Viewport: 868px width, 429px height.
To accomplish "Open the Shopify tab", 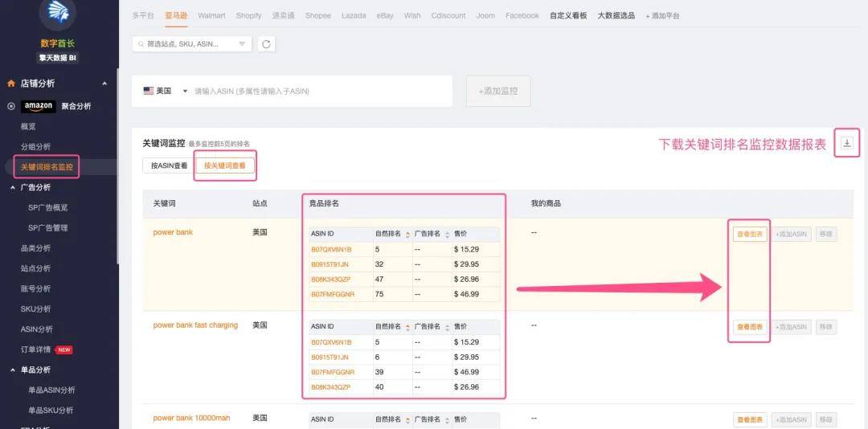I will coord(248,15).
